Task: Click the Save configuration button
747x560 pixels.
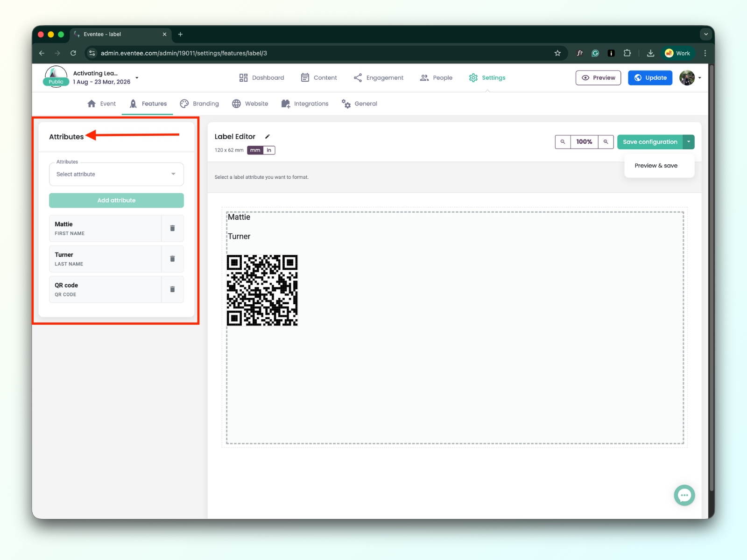Action: (x=650, y=142)
